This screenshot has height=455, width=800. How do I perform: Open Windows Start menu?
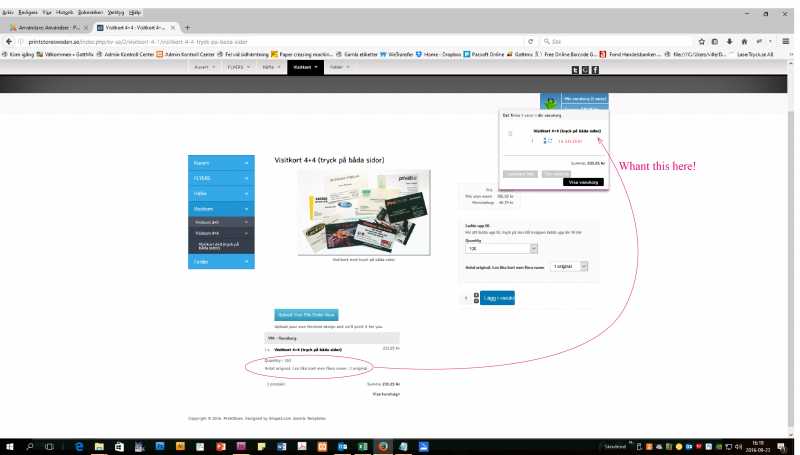click(x=10, y=447)
